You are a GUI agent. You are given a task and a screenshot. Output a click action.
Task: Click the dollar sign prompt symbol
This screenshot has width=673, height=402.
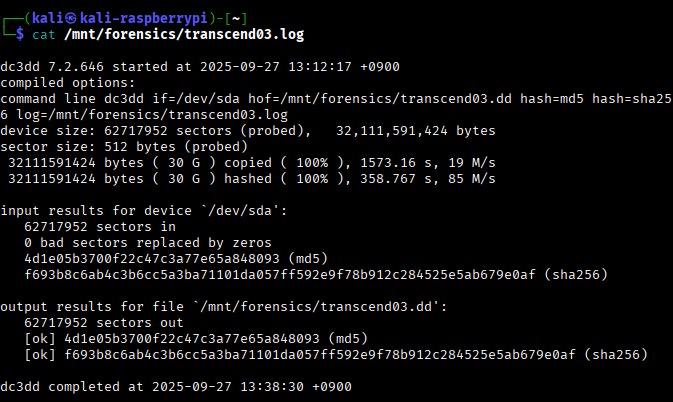point(22,34)
